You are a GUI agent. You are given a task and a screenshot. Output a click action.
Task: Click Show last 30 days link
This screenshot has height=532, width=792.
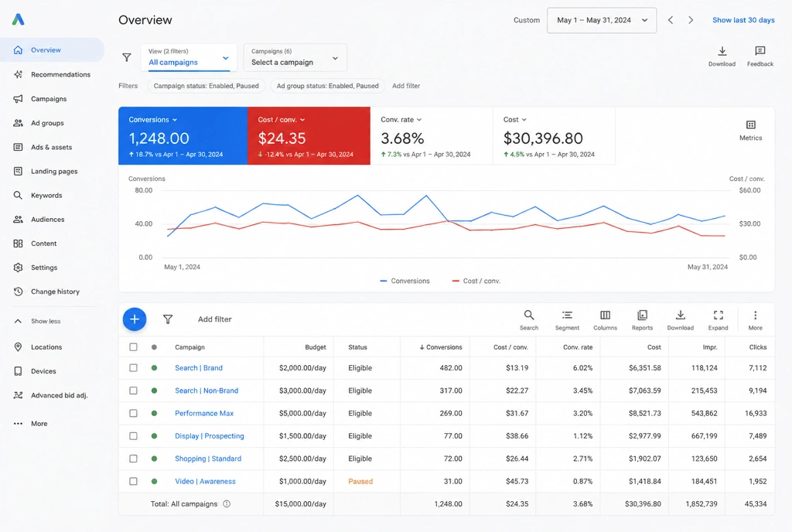tap(743, 20)
